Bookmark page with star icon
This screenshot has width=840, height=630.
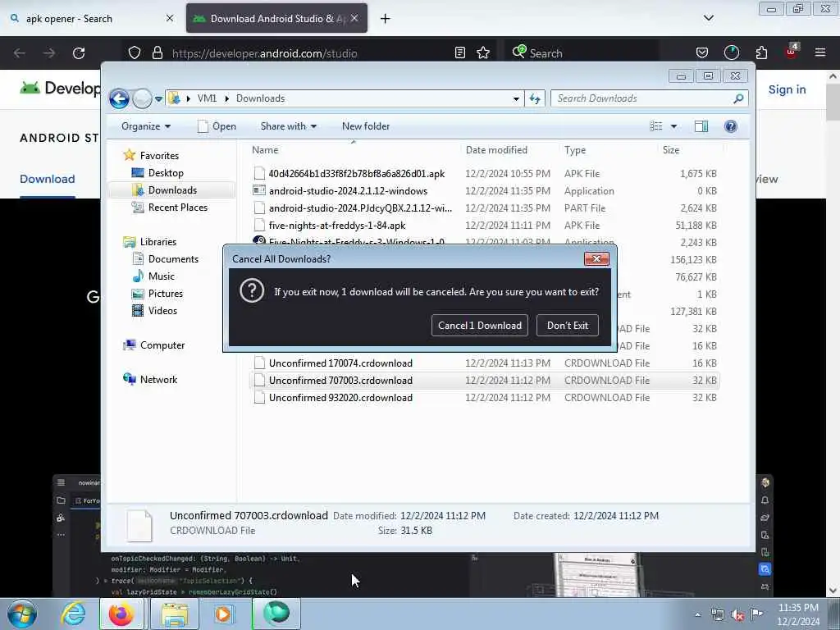tap(483, 52)
